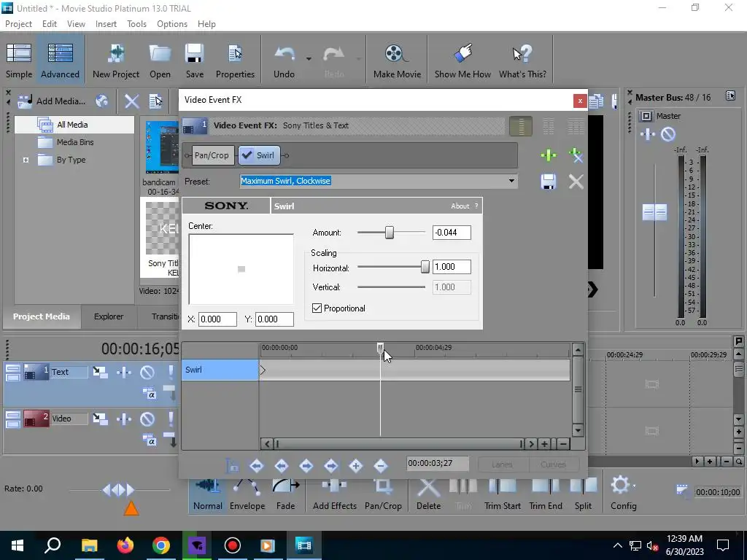Open project Properties
This screenshot has width=747, height=560.
point(235,61)
